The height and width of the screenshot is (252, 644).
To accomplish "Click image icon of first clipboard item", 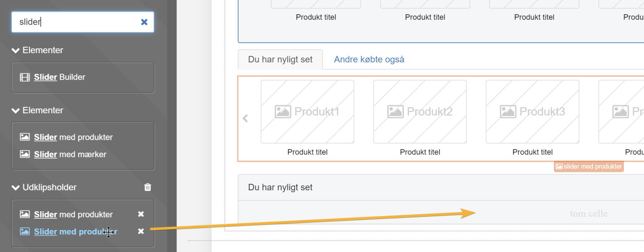I will point(25,214).
